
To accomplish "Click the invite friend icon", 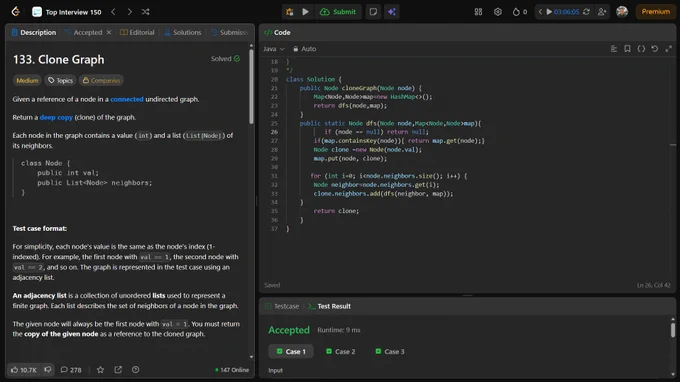I will click(x=602, y=12).
